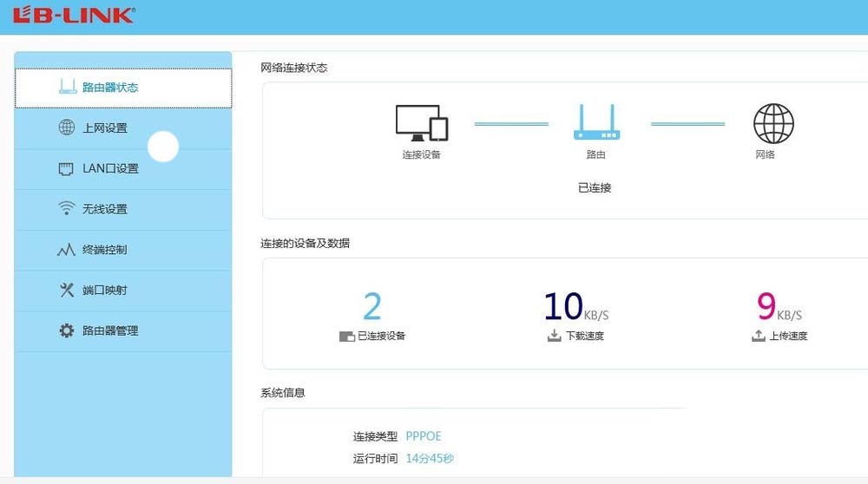Click the download icon beside 下载速度
This screenshot has height=484, width=868.
coord(554,335)
